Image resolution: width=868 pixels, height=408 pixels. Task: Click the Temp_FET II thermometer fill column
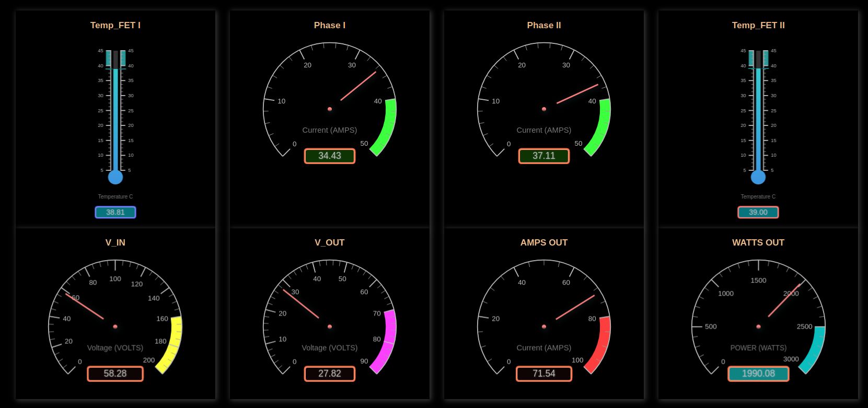click(x=758, y=119)
